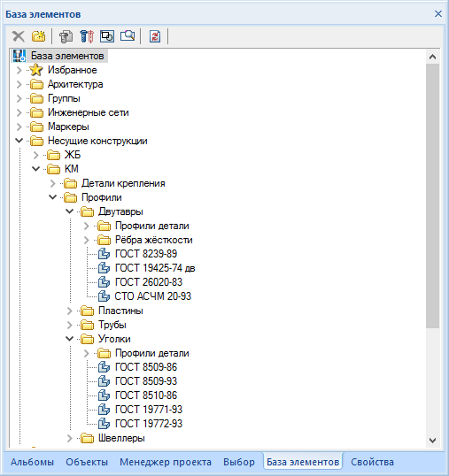The height and width of the screenshot is (476, 449).
Task: Click the magnifier search toolbar icon
Action: (128, 36)
